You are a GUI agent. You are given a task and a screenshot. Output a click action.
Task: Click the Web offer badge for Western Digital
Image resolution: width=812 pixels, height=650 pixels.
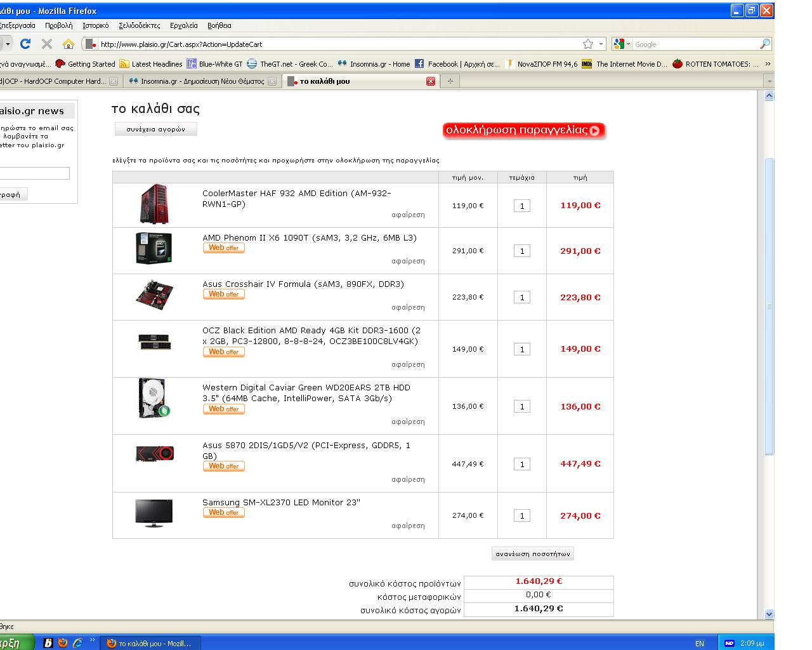click(223, 409)
